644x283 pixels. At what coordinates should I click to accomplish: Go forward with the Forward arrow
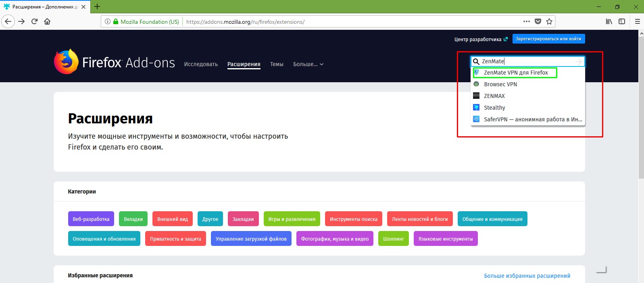21,21
